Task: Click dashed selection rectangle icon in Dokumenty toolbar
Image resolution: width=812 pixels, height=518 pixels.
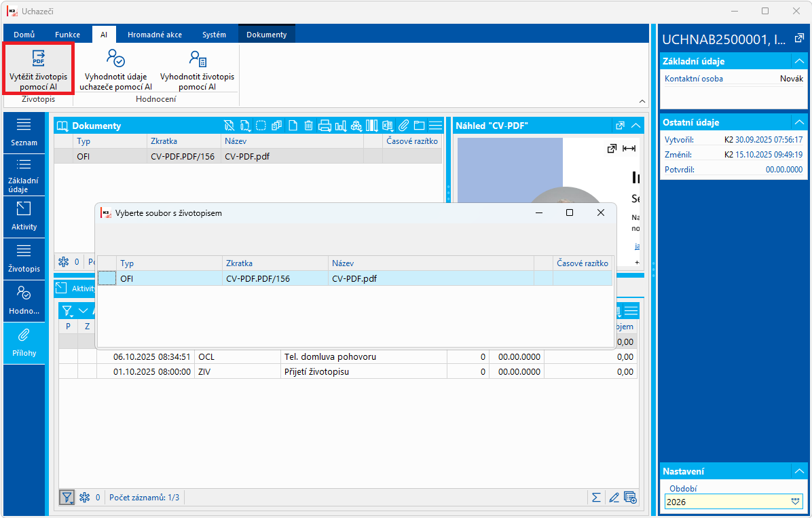Action: click(x=261, y=126)
